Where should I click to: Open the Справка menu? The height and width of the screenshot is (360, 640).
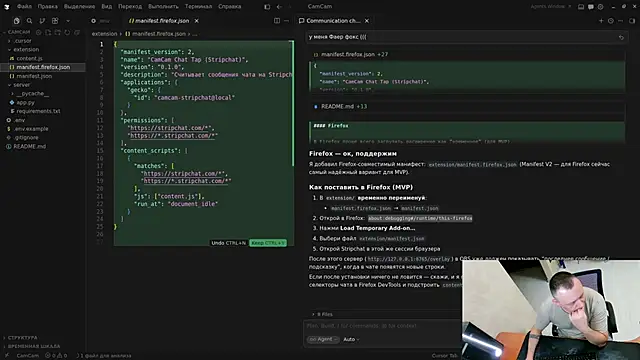click(229, 7)
